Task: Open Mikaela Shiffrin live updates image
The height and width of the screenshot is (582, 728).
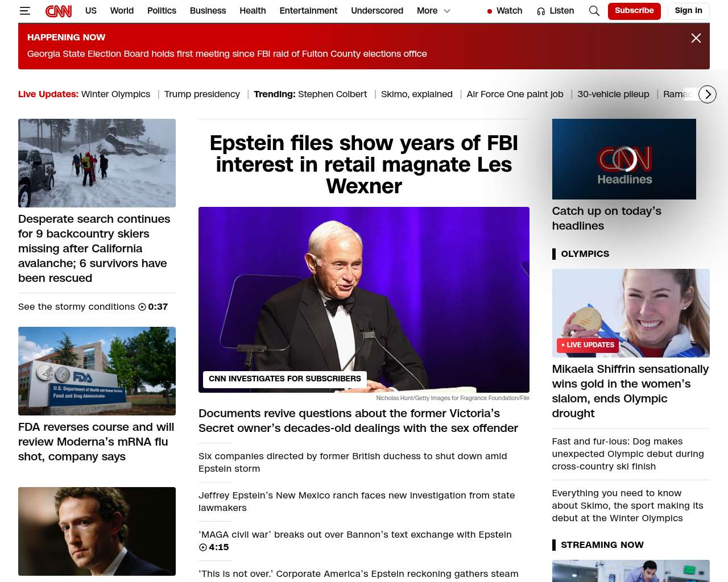Action: click(631, 313)
